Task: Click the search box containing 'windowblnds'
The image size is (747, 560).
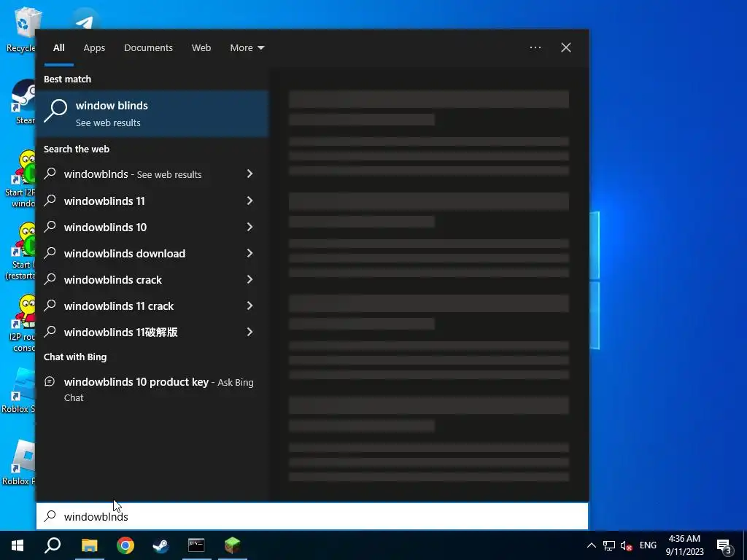Action: click(x=312, y=516)
